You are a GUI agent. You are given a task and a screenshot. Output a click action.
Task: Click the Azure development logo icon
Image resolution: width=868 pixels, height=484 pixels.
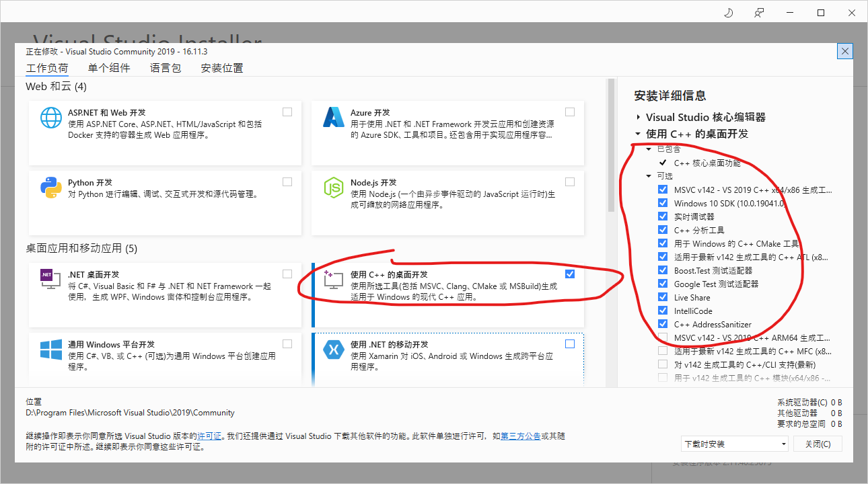coord(334,118)
